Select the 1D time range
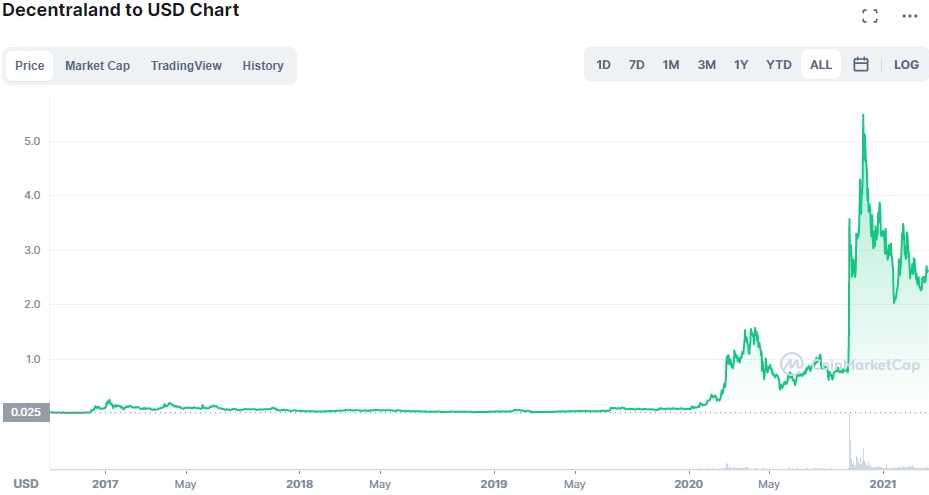 pyautogui.click(x=603, y=65)
